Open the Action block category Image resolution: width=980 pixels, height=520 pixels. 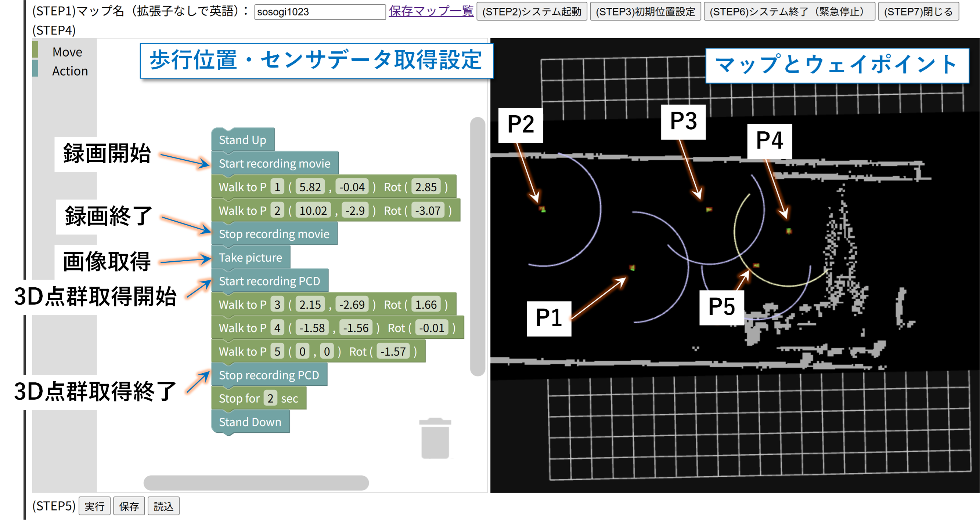(70, 71)
